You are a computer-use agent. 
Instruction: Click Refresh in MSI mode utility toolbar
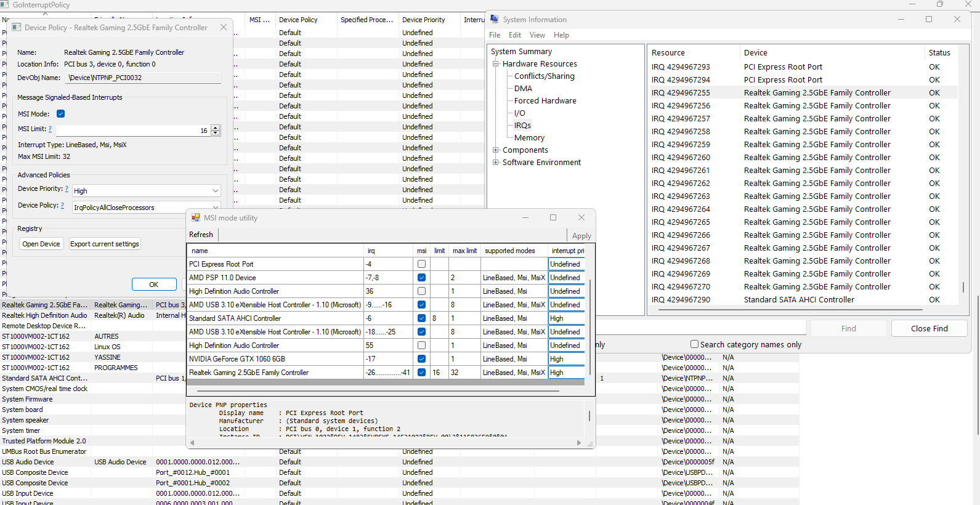(201, 235)
